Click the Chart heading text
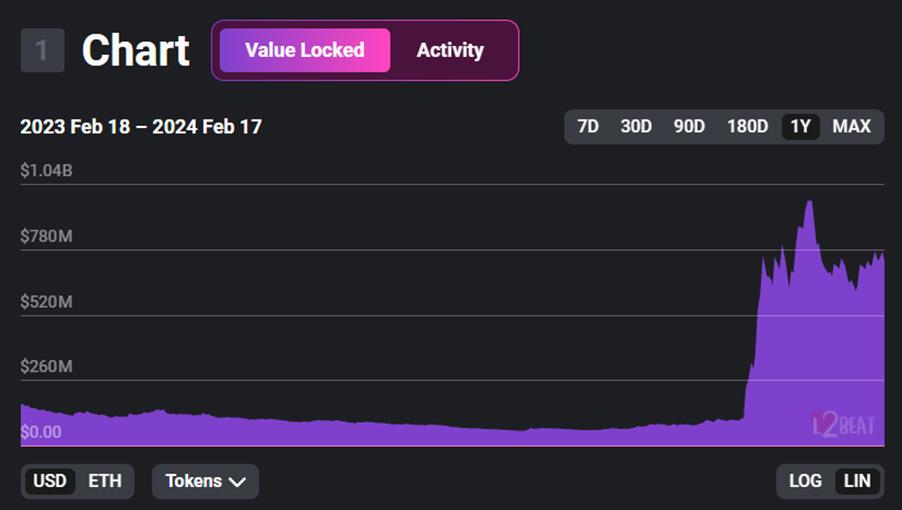Image resolution: width=902 pixels, height=510 pixels. tap(135, 50)
